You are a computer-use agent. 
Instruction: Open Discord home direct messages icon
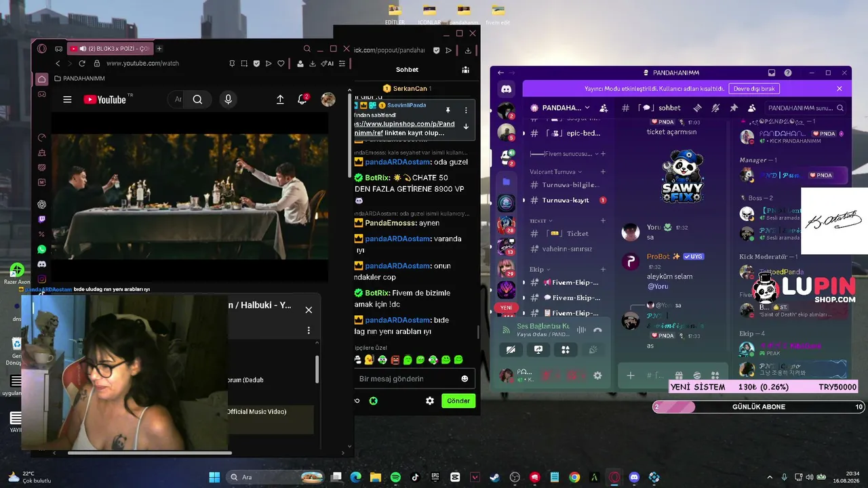[x=506, y=89]
